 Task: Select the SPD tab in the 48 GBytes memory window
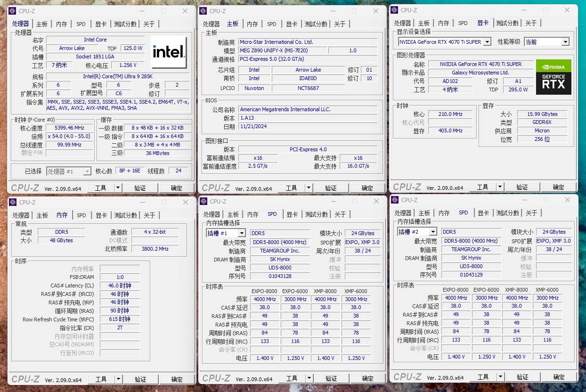click(x=81, y=215)
